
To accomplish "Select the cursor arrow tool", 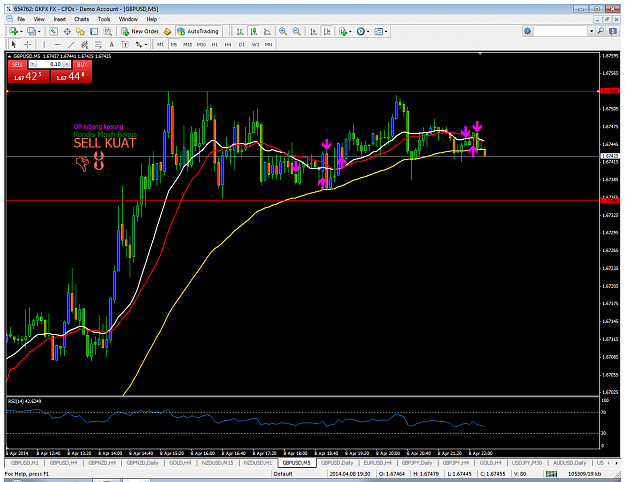I will click(14, 44).
